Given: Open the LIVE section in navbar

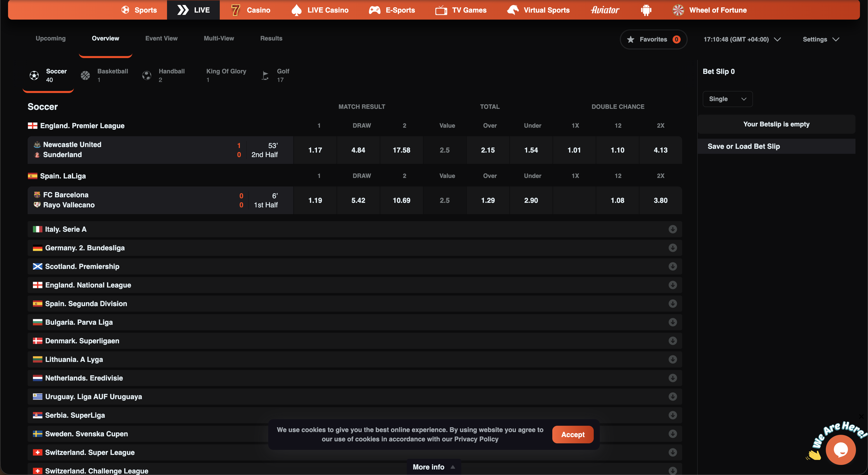Looking at the screenshot, I should (193, 10).
